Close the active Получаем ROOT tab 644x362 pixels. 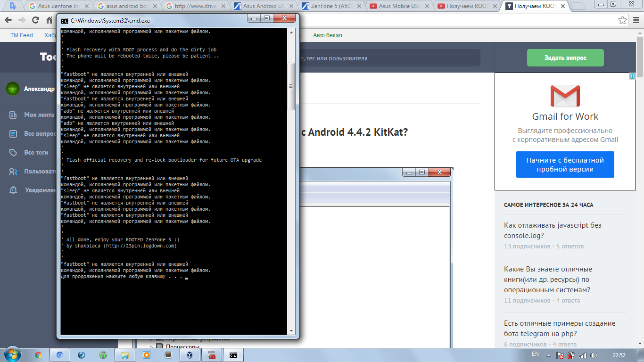click(x=564, y=6)
